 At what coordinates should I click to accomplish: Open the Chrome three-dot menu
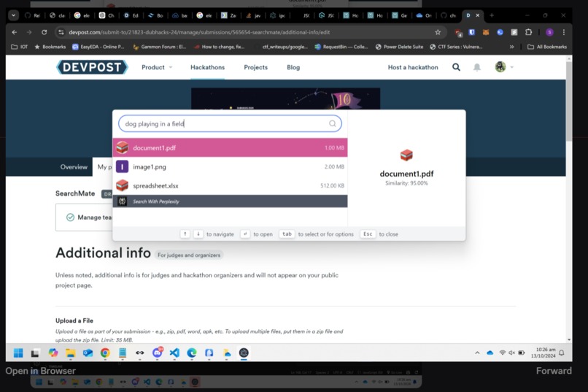pyautogui.click(x=564, y=32)
